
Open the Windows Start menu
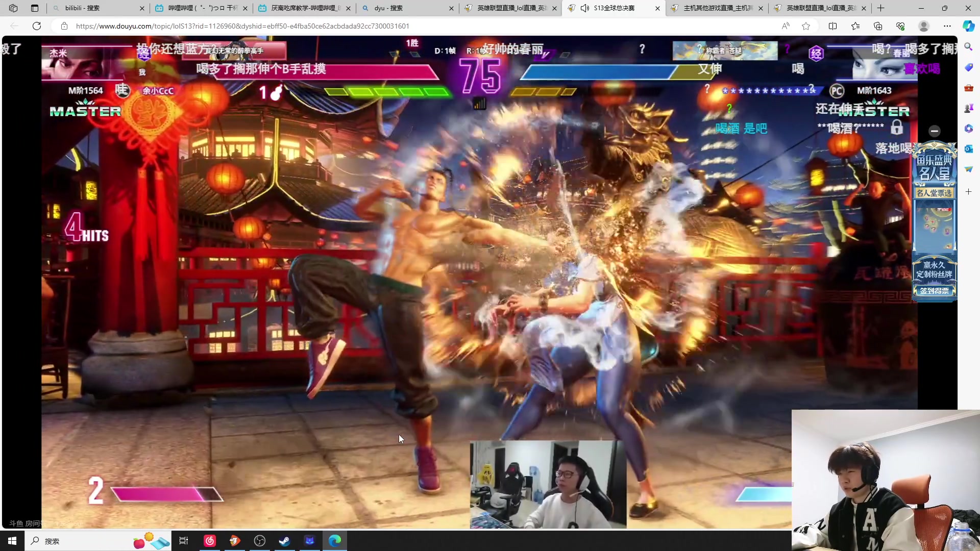[12, 541]
